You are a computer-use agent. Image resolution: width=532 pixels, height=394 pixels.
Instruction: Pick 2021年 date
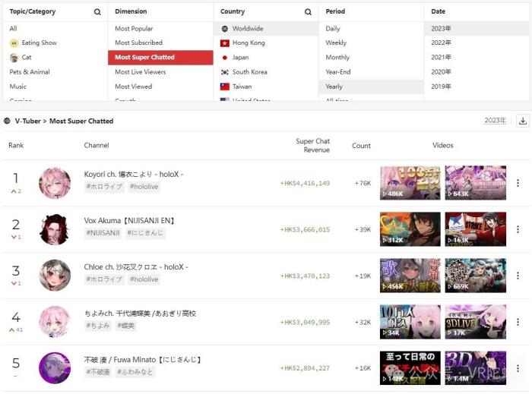pos(441,57)
